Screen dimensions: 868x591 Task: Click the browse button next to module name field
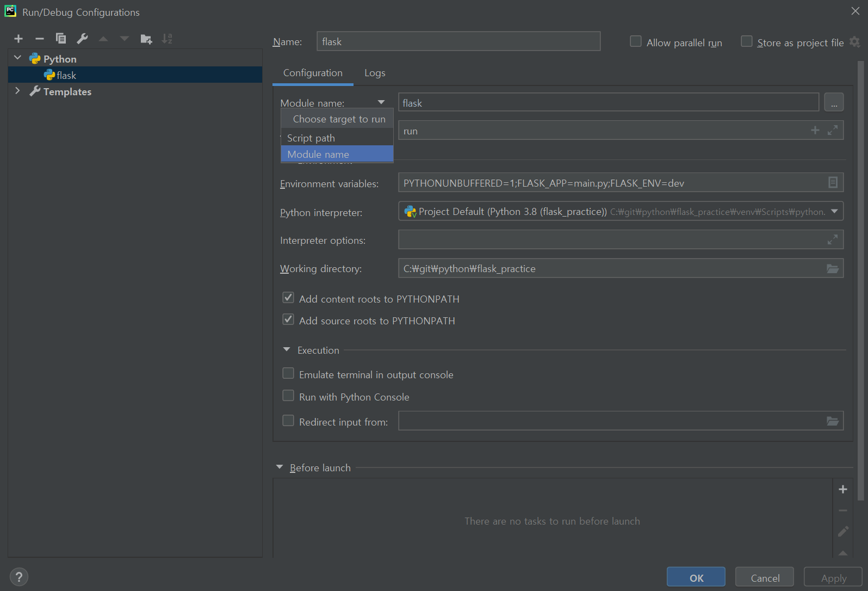[x=834, y=102]
